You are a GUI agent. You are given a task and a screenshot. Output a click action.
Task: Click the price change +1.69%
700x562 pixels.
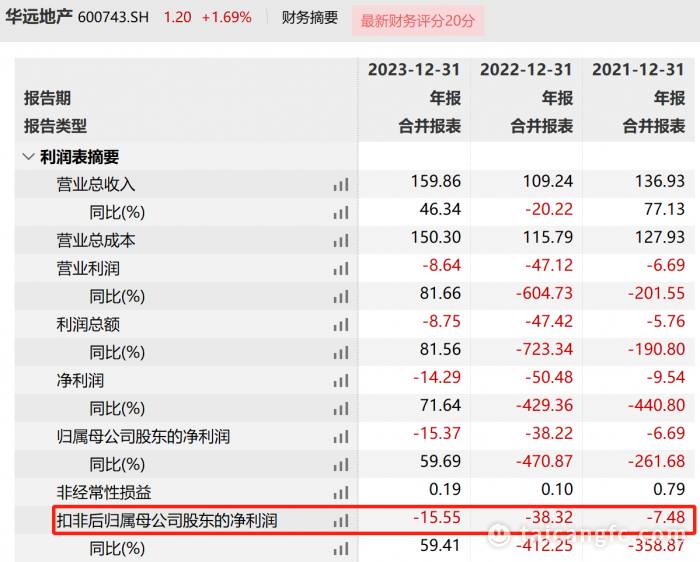click(x=227, y=17)
